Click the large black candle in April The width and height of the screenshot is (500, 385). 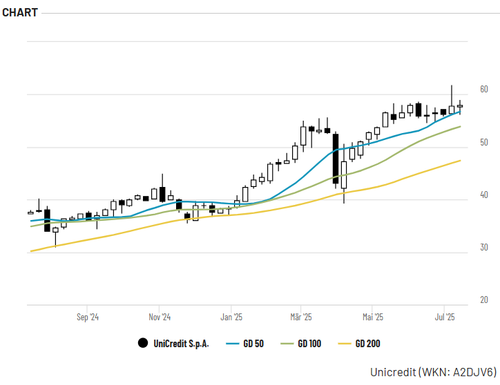tap(336, 159)
